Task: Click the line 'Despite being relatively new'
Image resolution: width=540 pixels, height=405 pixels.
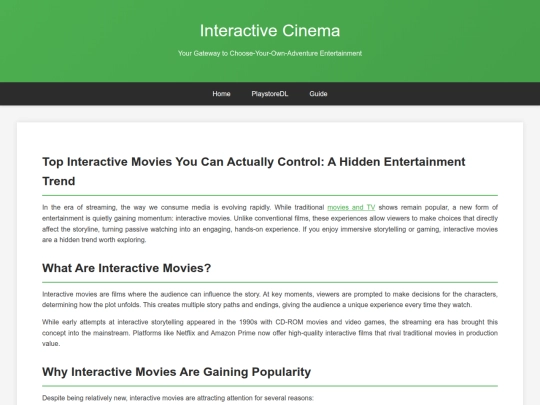Action: click(178, 398)
